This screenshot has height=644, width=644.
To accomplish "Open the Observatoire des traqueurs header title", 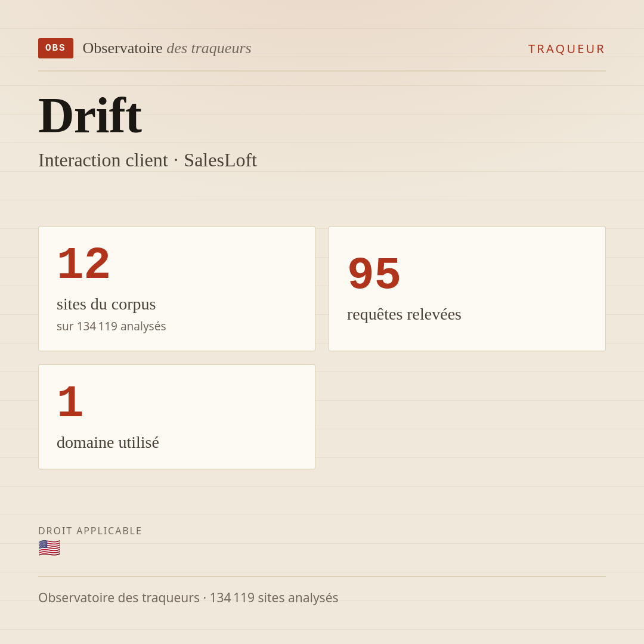I will [167, 48].
